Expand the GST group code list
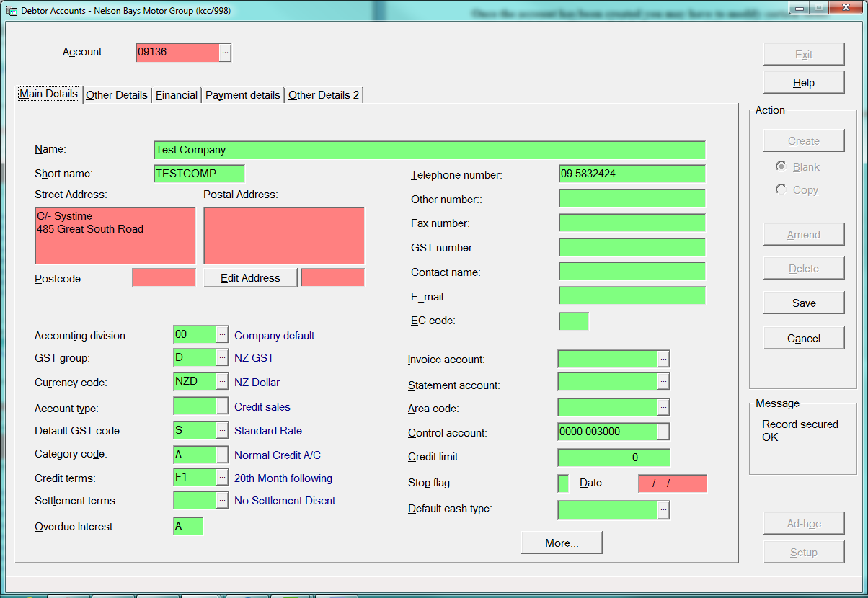 coord(222,358)
